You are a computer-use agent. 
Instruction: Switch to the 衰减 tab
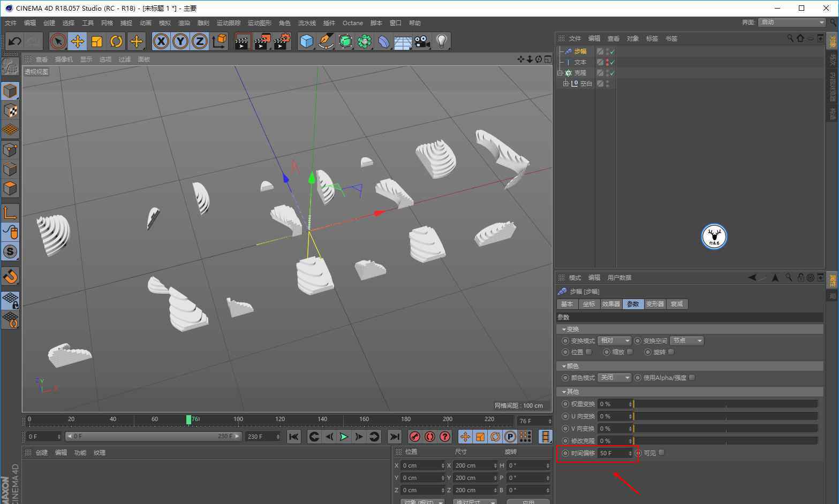[x=677, y=304]
